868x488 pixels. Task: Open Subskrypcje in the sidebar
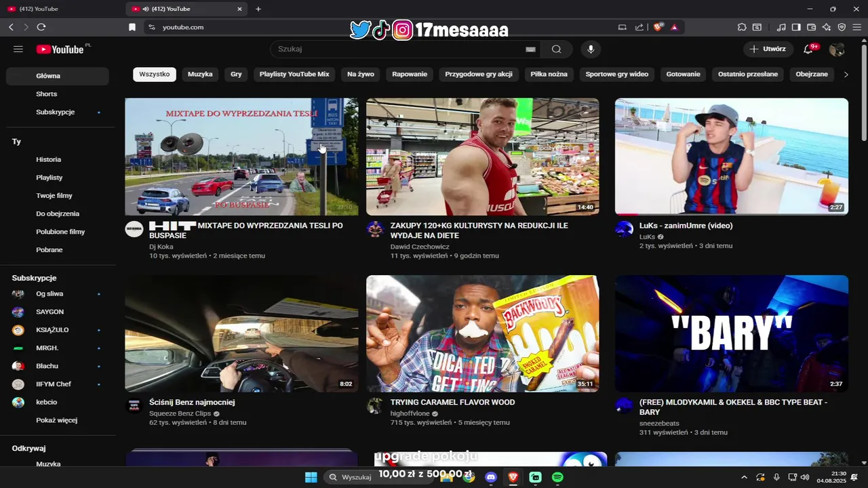click(x=57, y=112)
